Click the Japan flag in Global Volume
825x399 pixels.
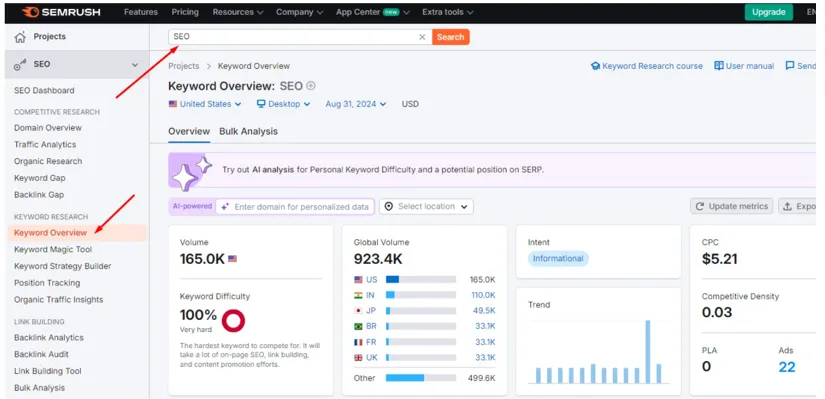click(358, 311)
